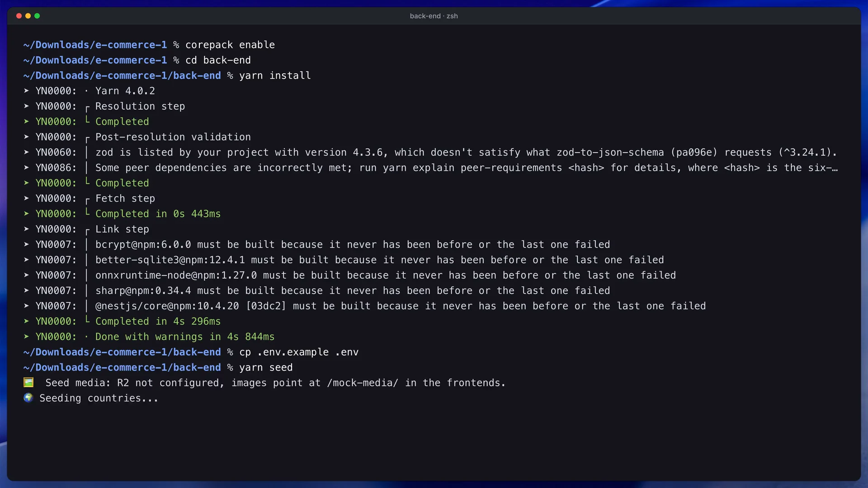Click the 'yarn install' command text
The image size is (868, 488).
[x=275, y=75]
